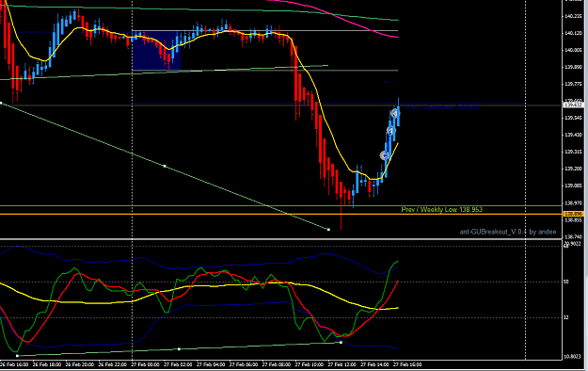Screen dimensions: 588x371
Task: Click the top trade arrow marker near 139.545
Action: coord(395,113)
